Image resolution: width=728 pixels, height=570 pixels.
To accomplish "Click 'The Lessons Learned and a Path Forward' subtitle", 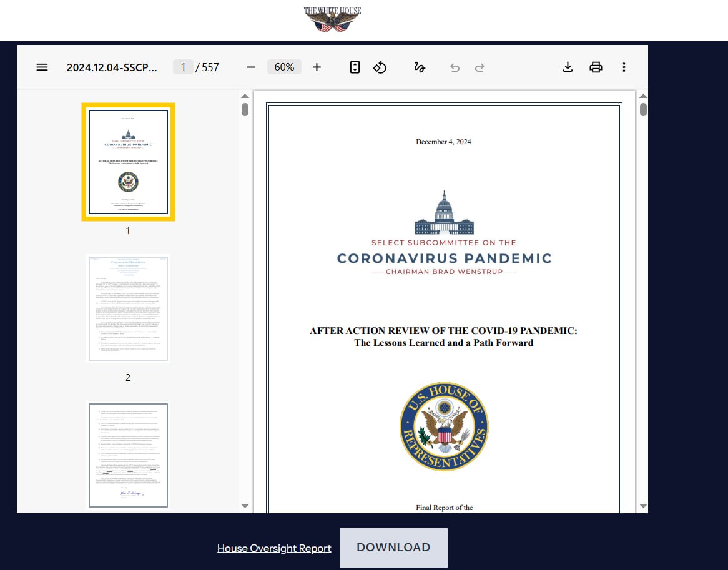I will tap(443, 343).
